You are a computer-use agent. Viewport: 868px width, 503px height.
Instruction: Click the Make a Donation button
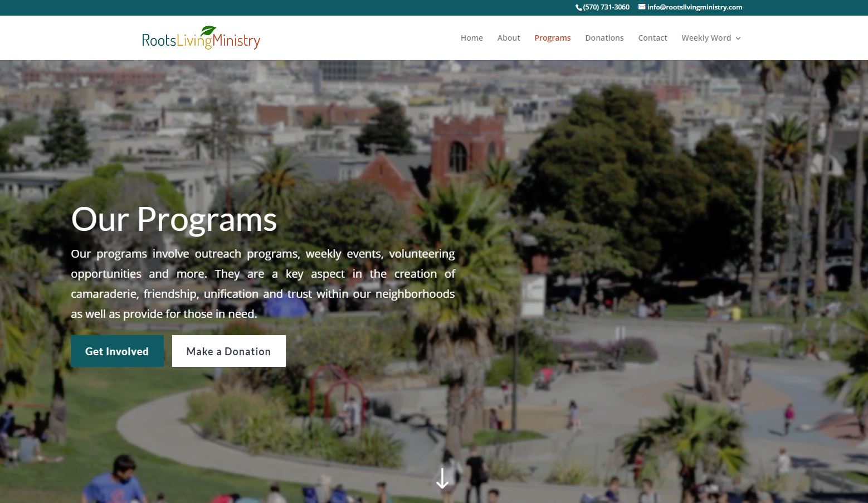click(x=229, y=351)
